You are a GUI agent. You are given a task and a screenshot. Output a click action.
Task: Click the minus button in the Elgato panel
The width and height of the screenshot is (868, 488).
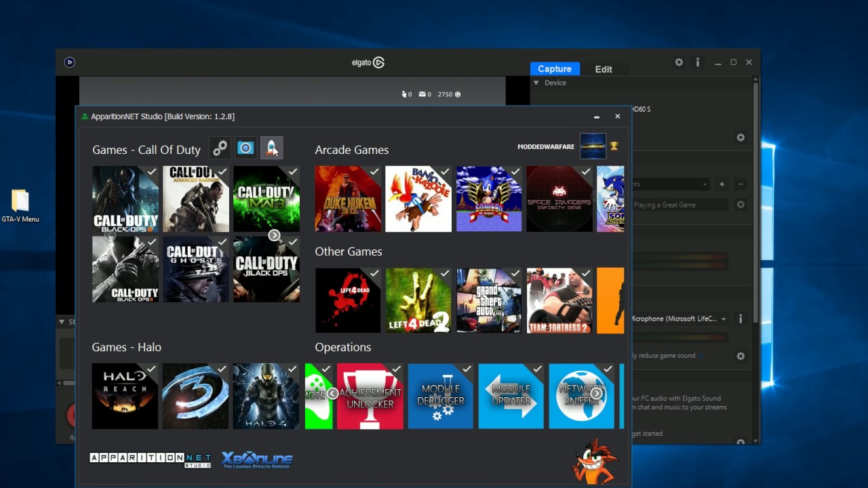tap(741, 184)
